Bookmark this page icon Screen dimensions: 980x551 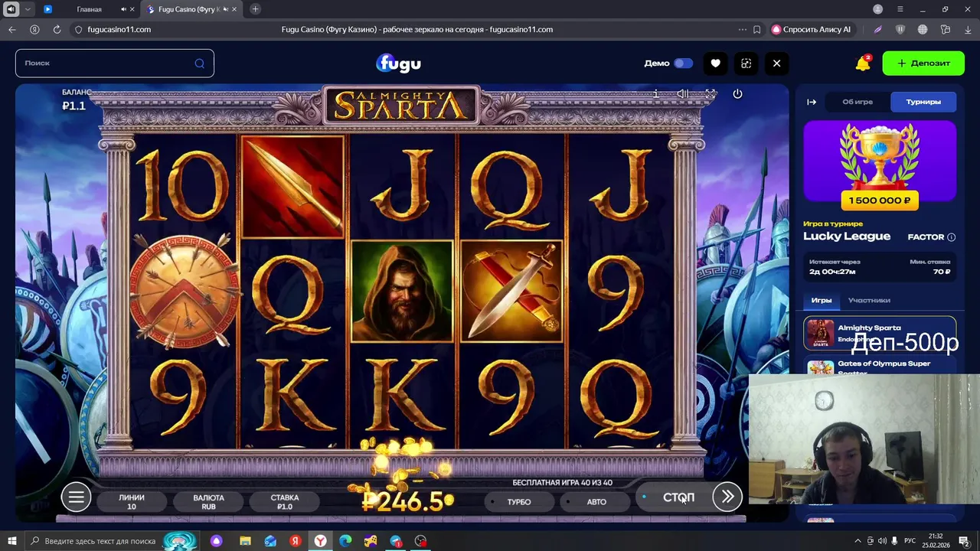(757, 29)
